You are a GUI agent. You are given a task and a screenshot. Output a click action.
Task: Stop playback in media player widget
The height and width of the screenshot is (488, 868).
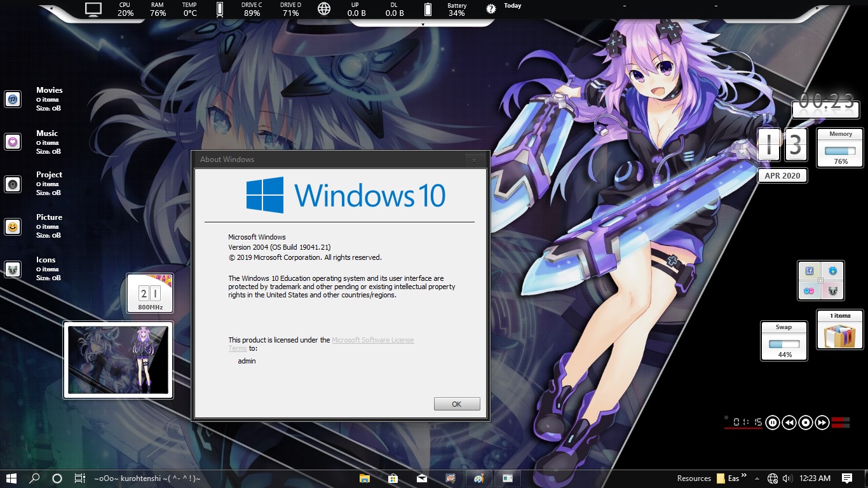tap(805, 422)
